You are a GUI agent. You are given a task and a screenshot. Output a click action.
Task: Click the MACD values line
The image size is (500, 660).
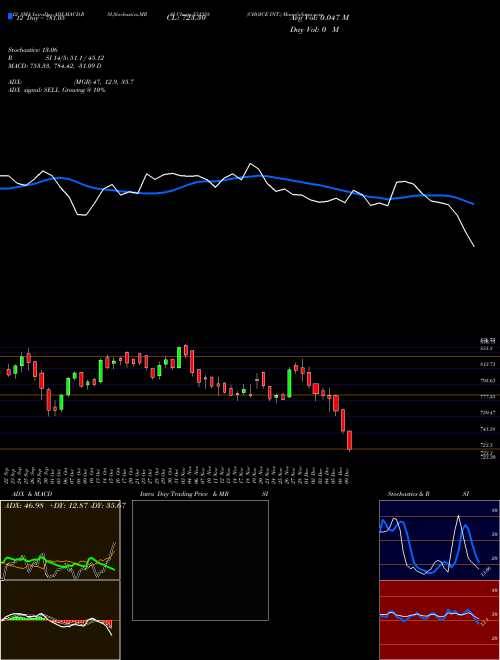tap(55, 66)
